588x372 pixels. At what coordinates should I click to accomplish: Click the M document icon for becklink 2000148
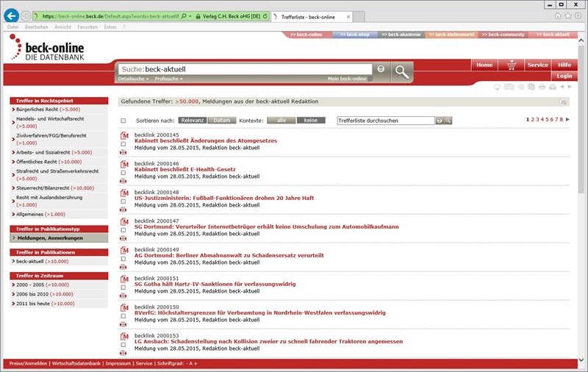click(x=124, y=193)
